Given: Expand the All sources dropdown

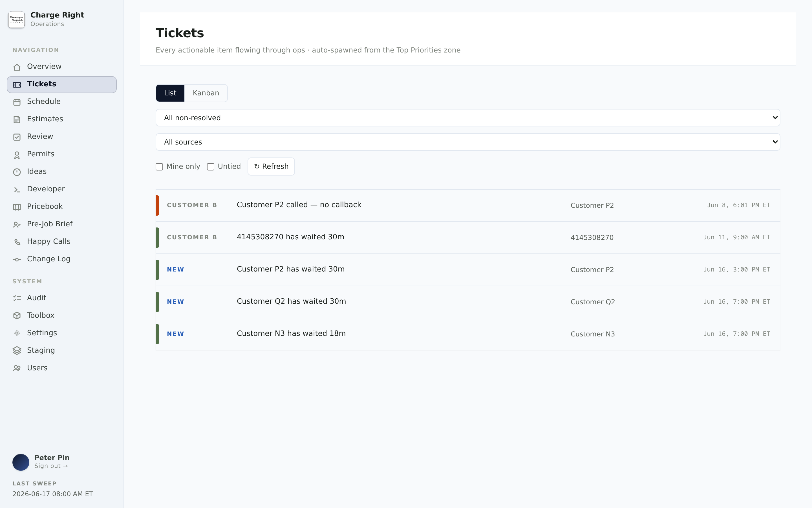Looking at the screenshot, I should (468, 142).
